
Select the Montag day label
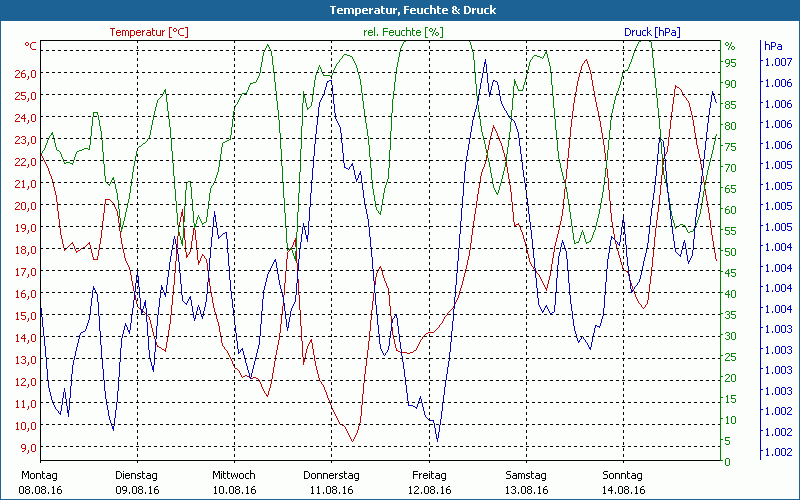(x=39, y=475)
